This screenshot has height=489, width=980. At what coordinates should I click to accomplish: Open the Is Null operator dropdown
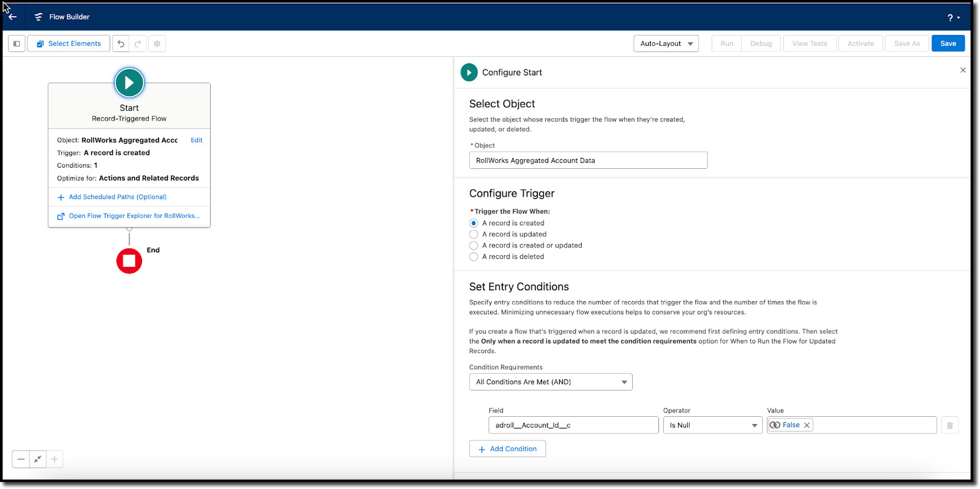tap(712, 425)
